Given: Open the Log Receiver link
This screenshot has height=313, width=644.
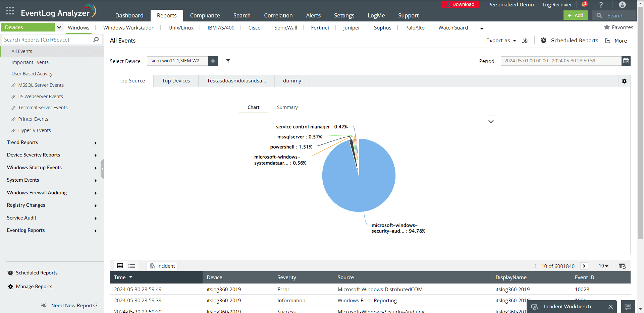Looking at the screenshot, I should tap(557, 5).
